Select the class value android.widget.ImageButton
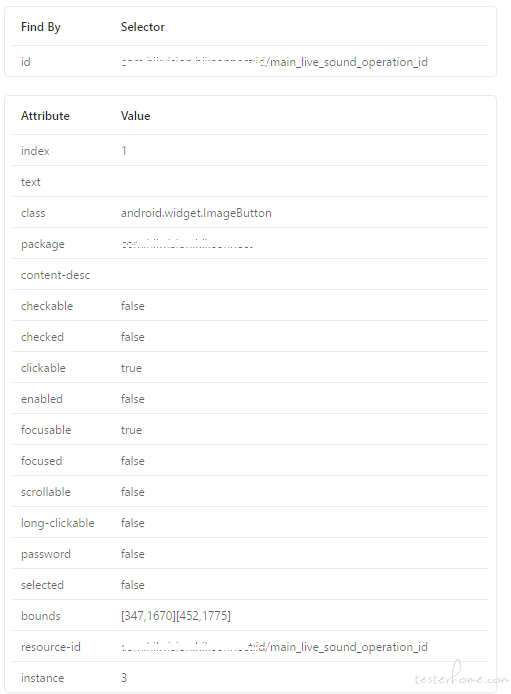511x694 pixels. pos(196,213)
